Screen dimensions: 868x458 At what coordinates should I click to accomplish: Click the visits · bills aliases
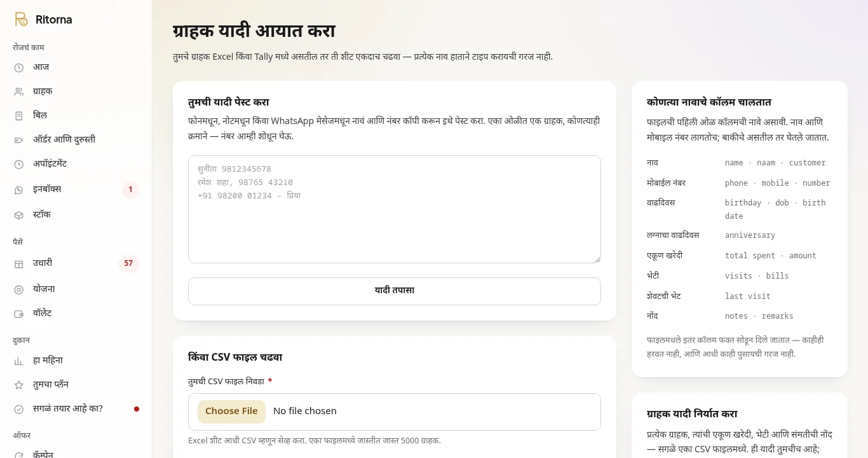(x=757, y=276)
